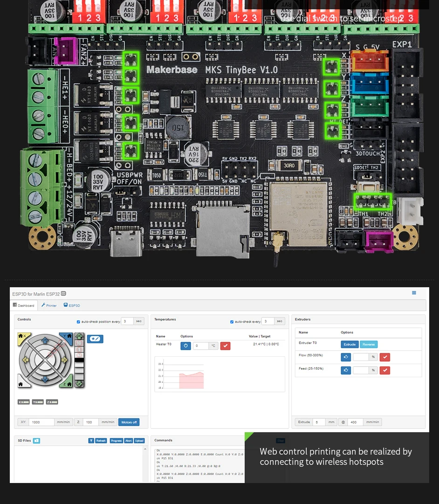Image resolution: width=439 pixels, height=504 pixels.
Task: Click the XY feedrate input field
Action: click(x=41, y=422)
